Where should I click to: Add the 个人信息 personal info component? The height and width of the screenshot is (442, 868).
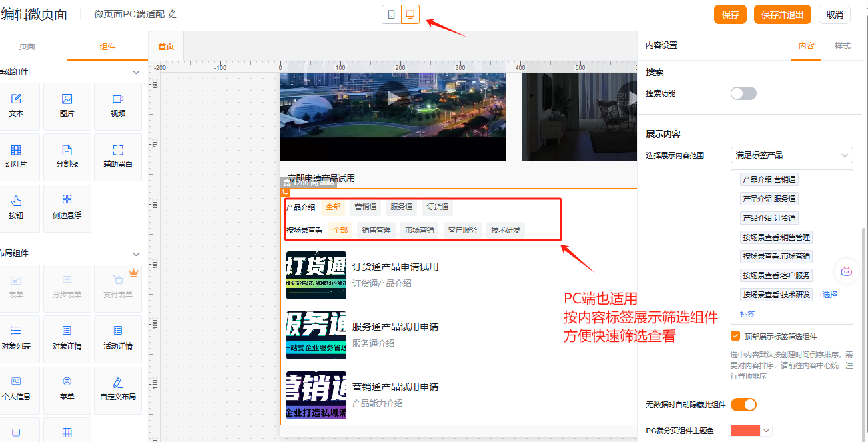pos(16,390)
